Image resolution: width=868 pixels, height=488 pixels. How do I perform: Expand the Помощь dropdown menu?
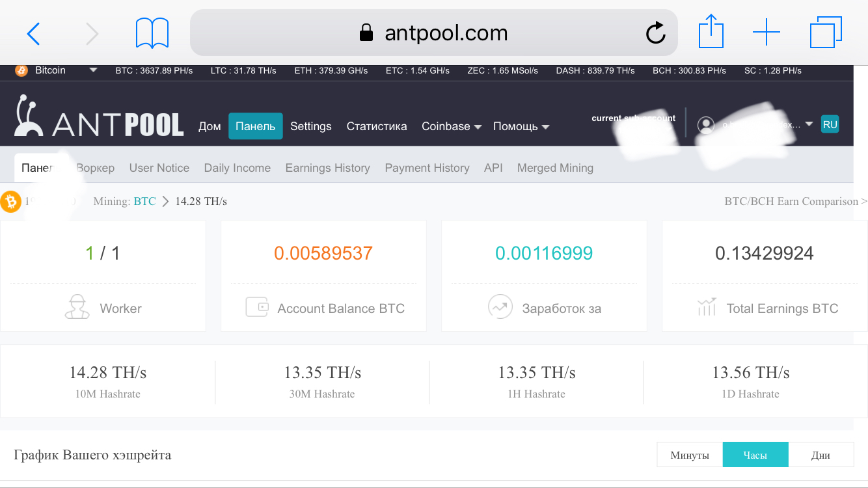(x=521, y=126)
